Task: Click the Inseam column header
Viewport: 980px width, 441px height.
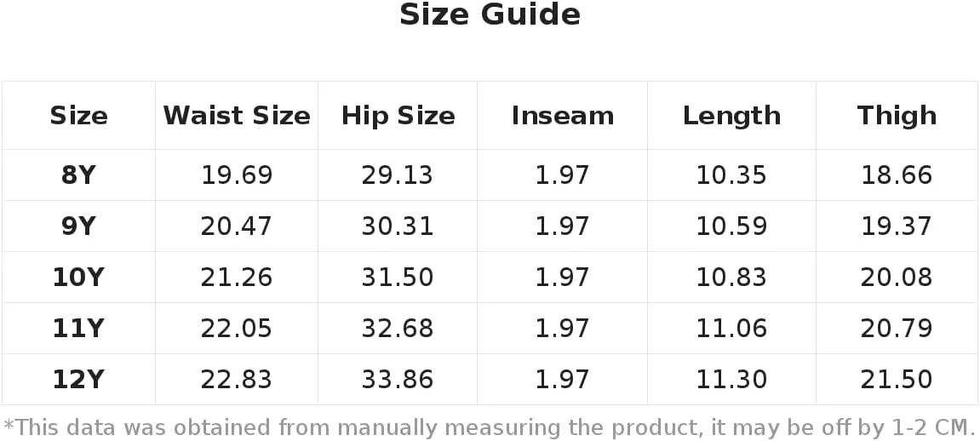Action: coord(563,116)
